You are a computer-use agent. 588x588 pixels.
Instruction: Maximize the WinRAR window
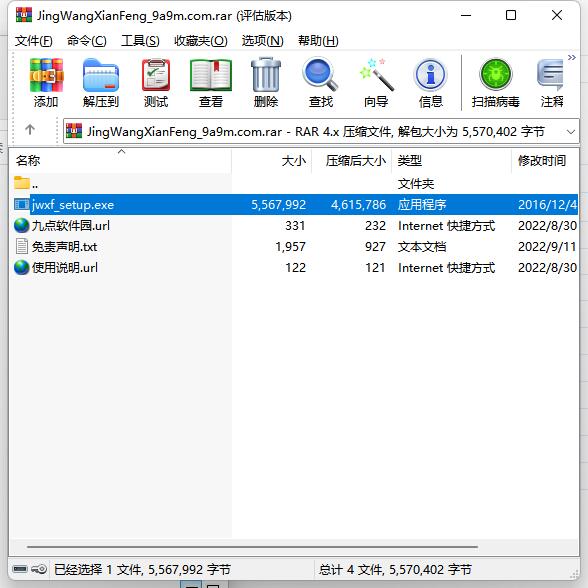[511, 15]
